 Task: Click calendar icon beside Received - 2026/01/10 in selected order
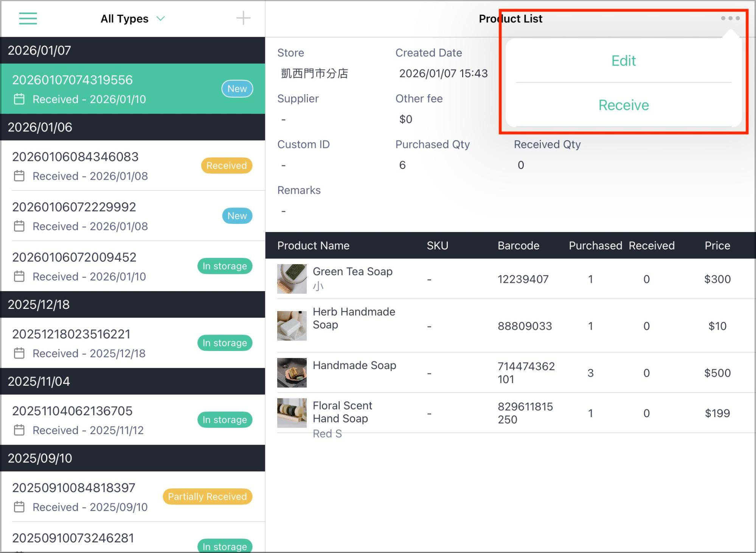(19, 99)
